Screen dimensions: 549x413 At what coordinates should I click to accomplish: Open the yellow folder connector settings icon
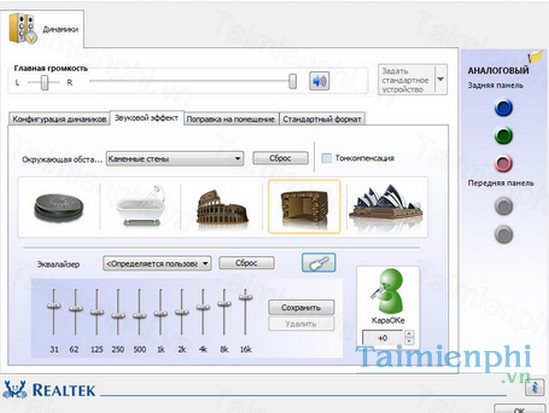(536, 56)
